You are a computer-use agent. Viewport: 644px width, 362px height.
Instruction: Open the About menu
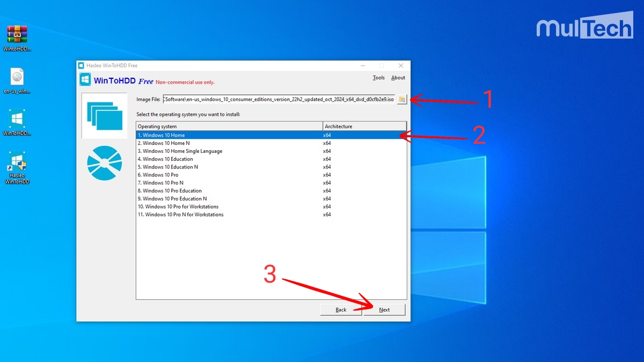click(x=398, y=77)
